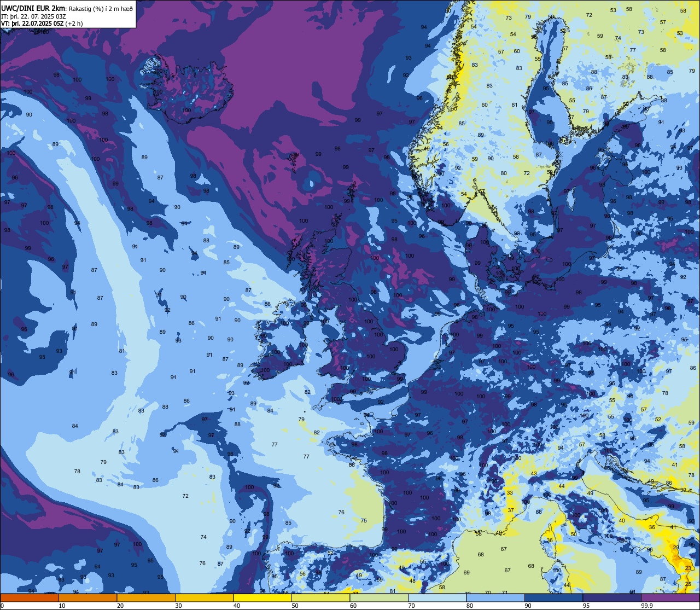Click the legend scale label '80'
700x610 pixels.
click(x=469, y=606)
